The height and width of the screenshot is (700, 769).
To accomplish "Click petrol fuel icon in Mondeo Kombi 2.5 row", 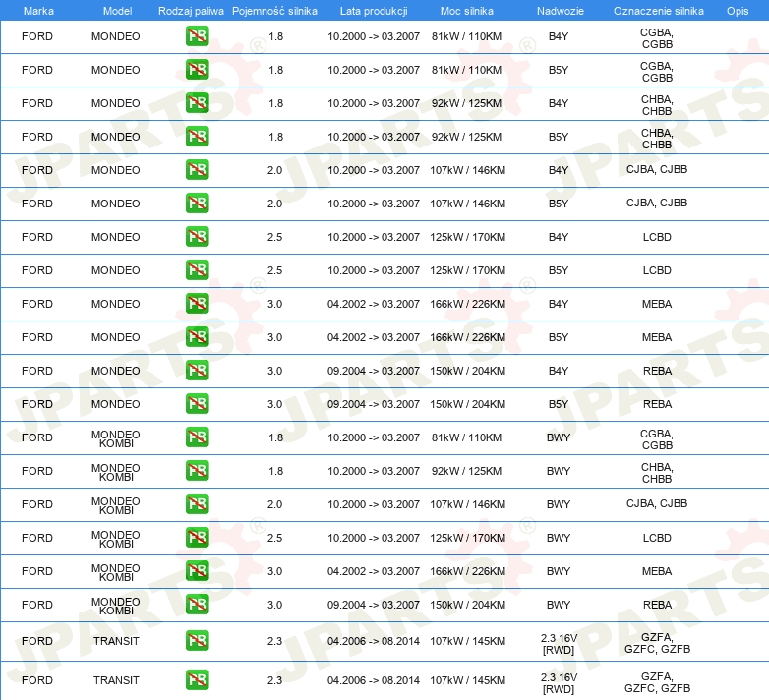I will [x=197, y=537].
